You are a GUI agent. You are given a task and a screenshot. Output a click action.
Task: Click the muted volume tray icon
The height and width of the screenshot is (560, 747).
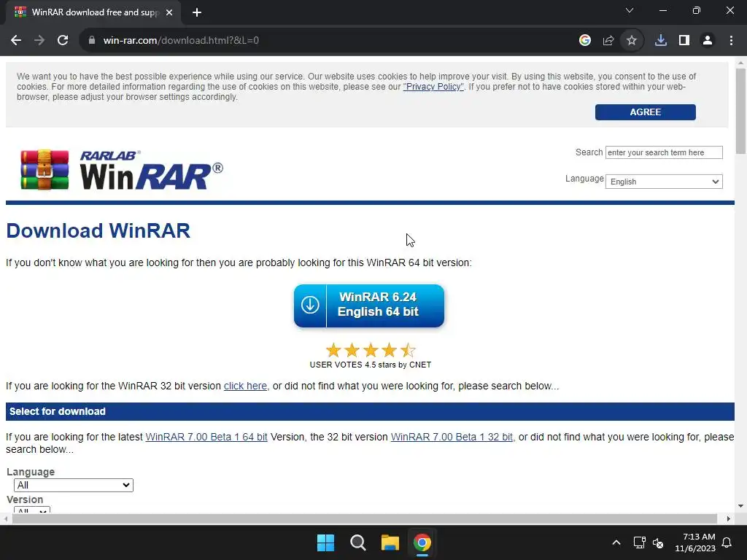(x=658, y=542)
